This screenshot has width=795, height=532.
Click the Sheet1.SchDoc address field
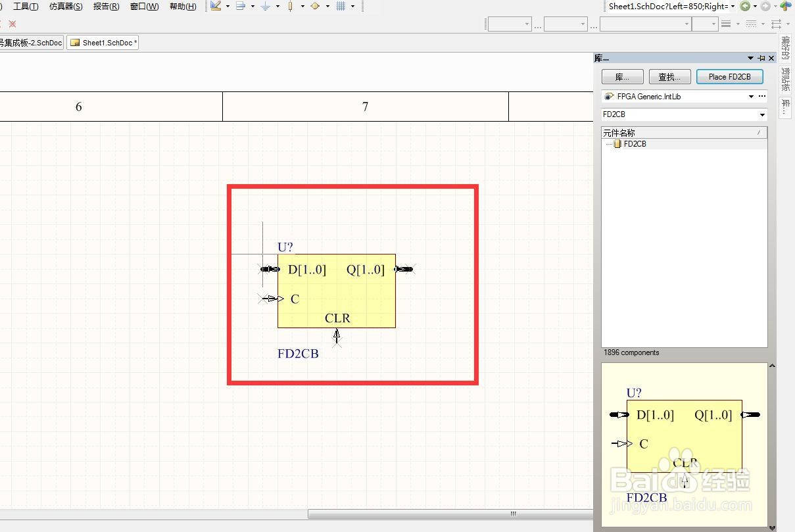coord(667,6)
